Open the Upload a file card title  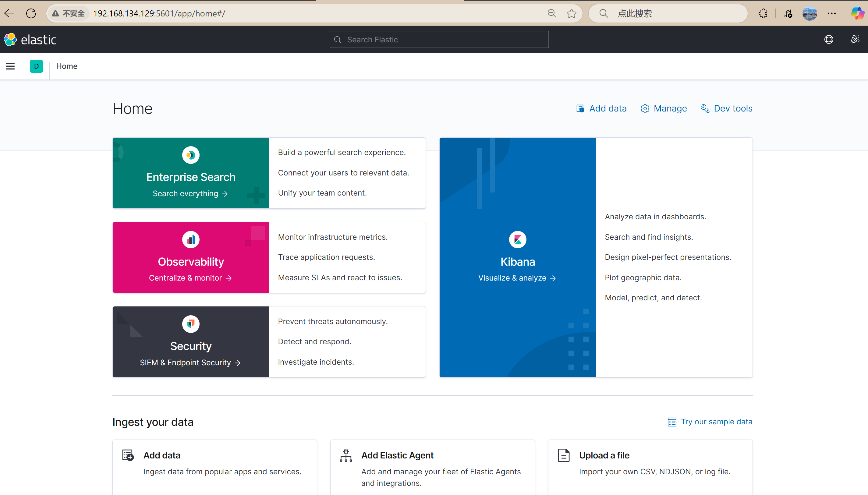coord(604,455)
